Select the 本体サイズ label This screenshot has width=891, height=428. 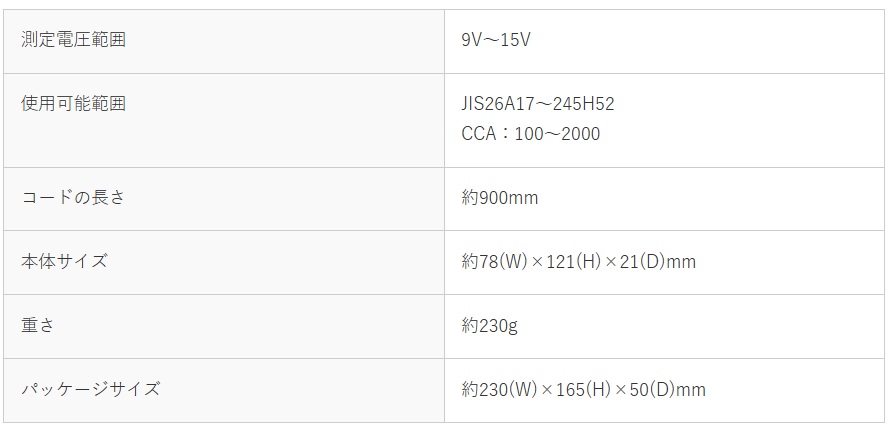click(64, 261)
